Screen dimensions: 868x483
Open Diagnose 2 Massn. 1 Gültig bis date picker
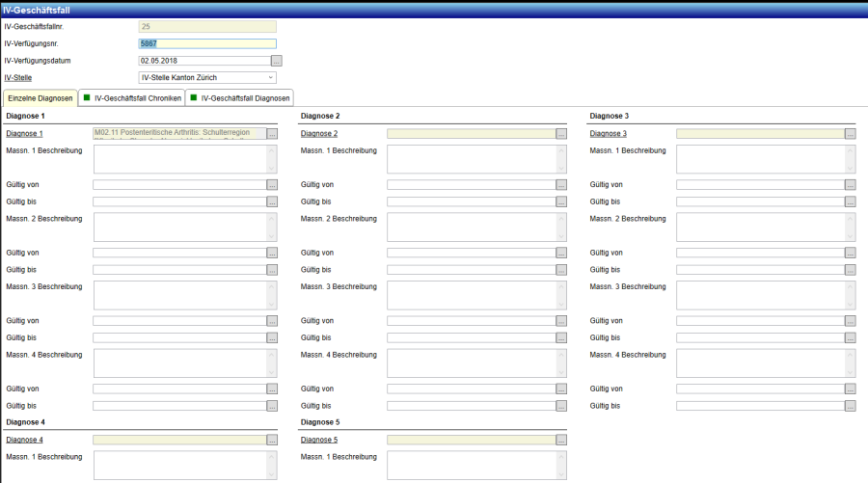tap(561, 201)
